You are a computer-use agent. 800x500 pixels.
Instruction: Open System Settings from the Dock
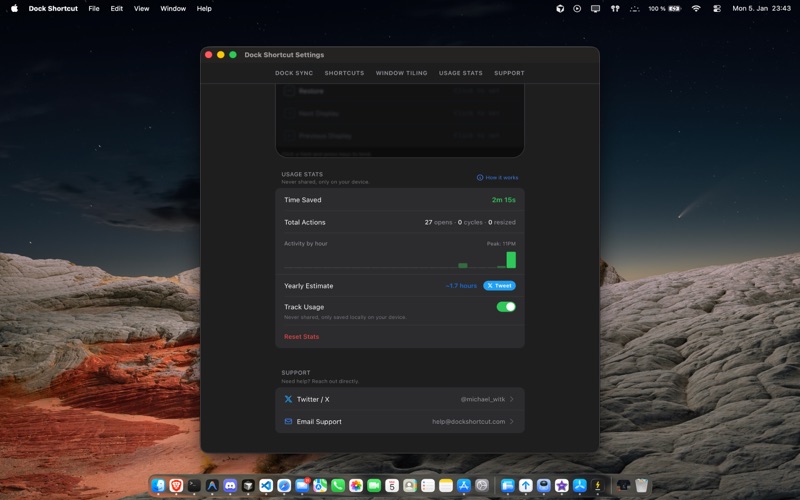pyautogui.click(x=482, y=485)
